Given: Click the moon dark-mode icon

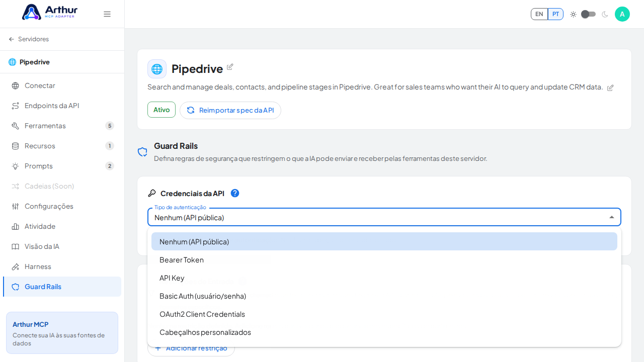Looking at the screenshot, I should [605, 14].
